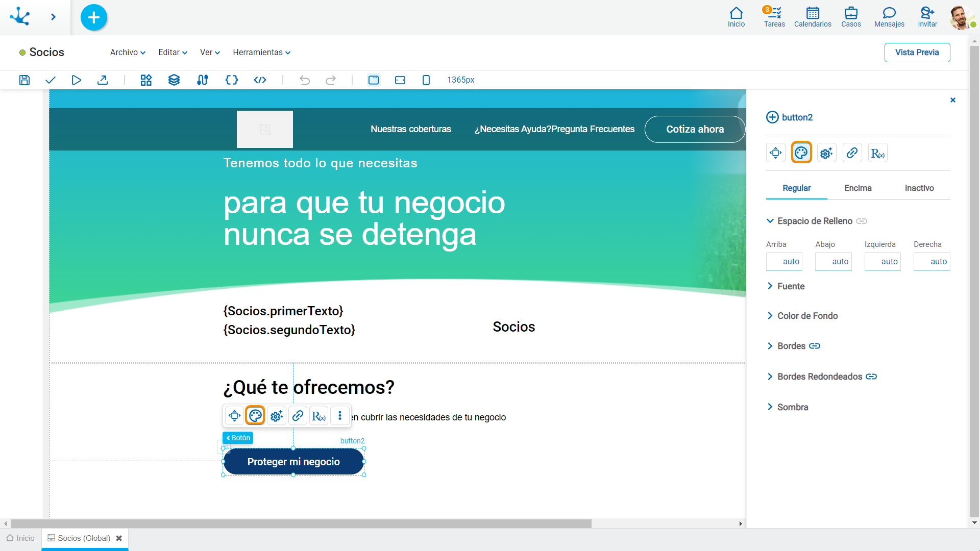Switch to mobile viewport
980x551 pixels.
pos(426,80)
